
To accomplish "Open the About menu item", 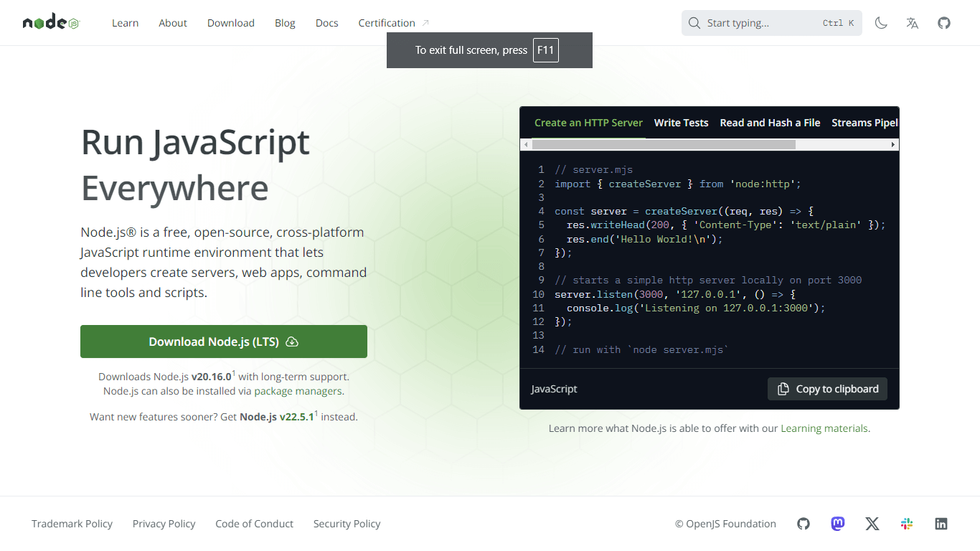I will [x=173, y=23].
